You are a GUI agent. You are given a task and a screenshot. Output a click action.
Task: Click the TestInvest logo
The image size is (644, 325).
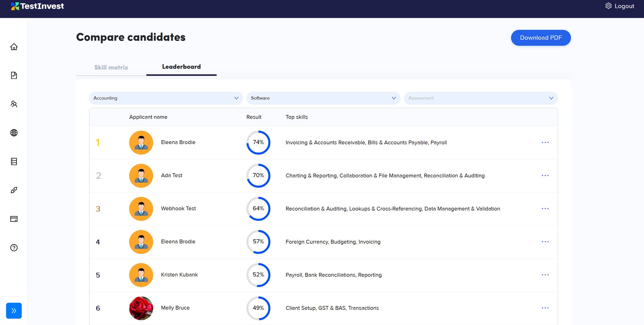(37, 6)
